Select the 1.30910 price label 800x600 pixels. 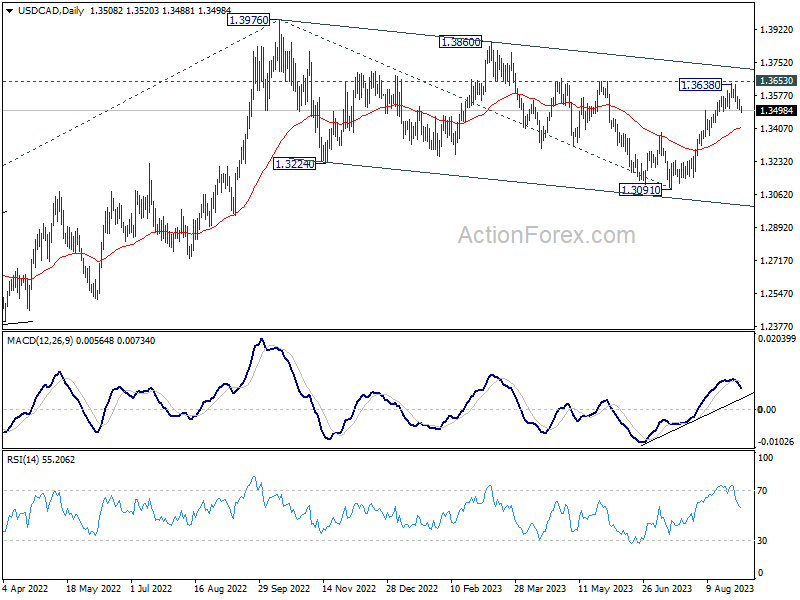(x=640, y=190)
